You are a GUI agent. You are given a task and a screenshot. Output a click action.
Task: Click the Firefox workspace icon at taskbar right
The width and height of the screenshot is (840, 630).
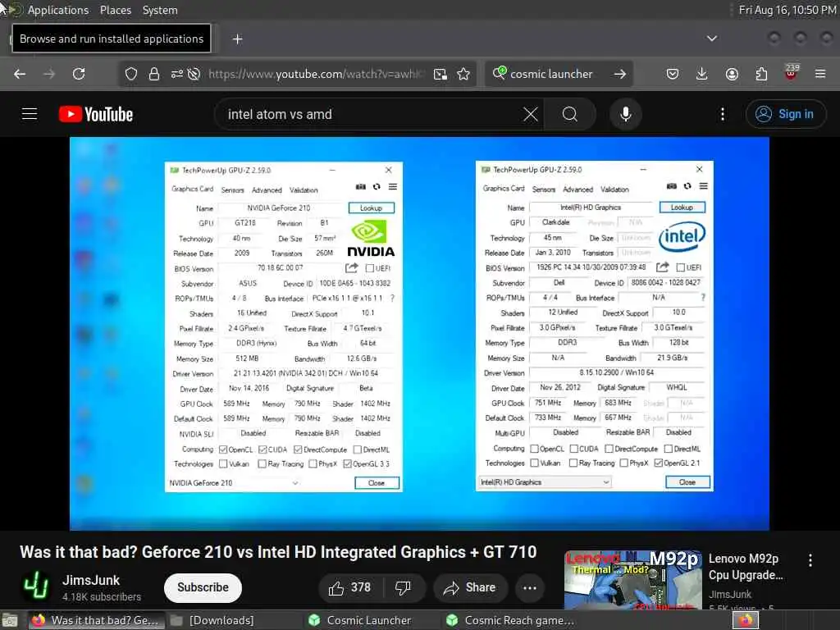(x=746, y=620)
